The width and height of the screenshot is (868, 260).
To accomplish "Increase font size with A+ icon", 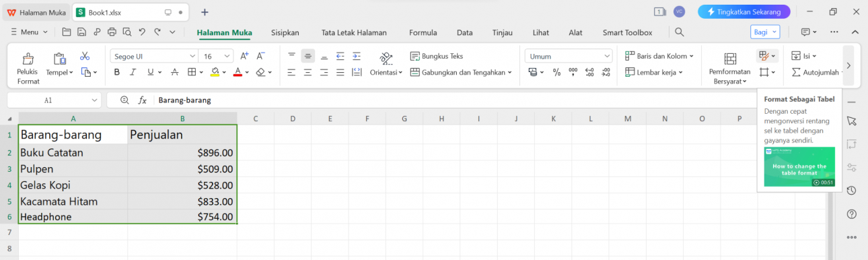I will pyautogui.click(x=244, y=56).
